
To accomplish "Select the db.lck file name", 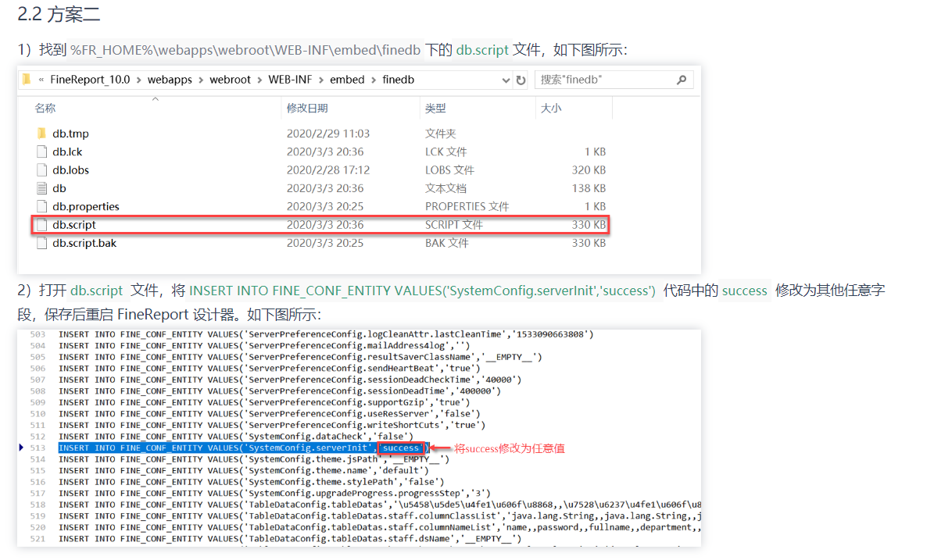I will (67, 152).
